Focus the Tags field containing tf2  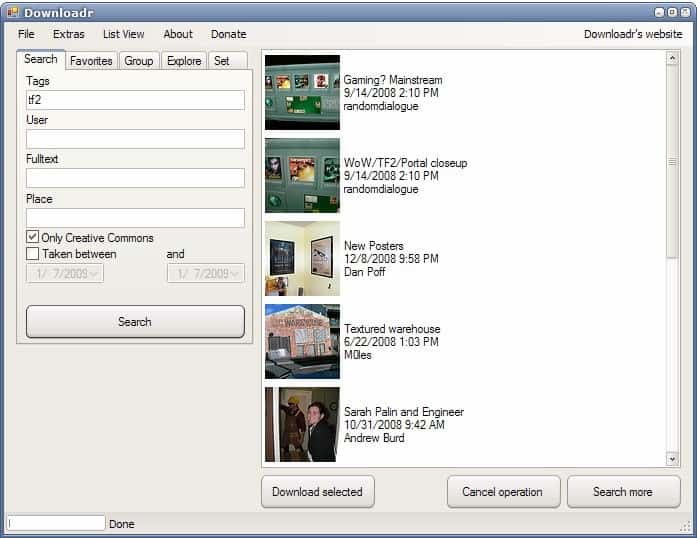tap(135, 100)
